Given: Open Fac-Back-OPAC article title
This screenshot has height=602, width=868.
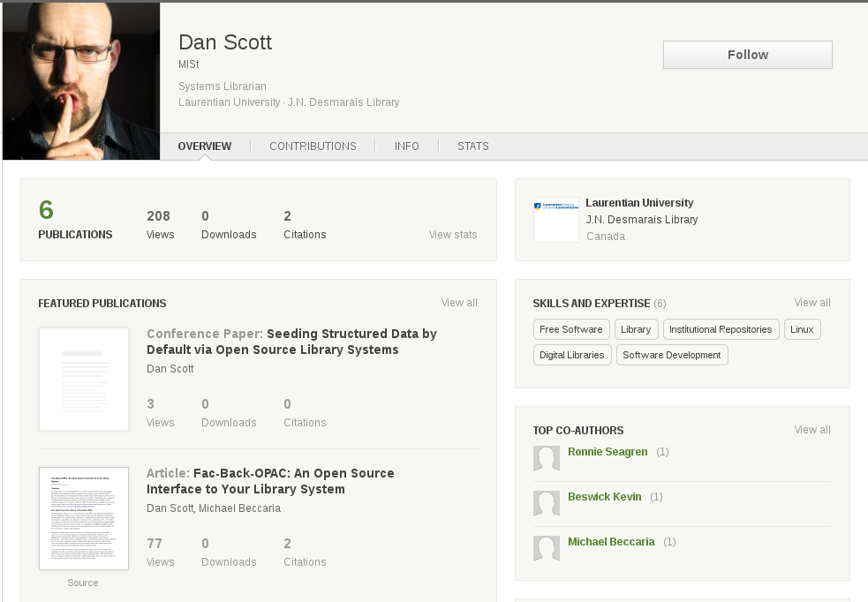Looking at the screenshot, I should pyautogui.click(x=270, y=481).
